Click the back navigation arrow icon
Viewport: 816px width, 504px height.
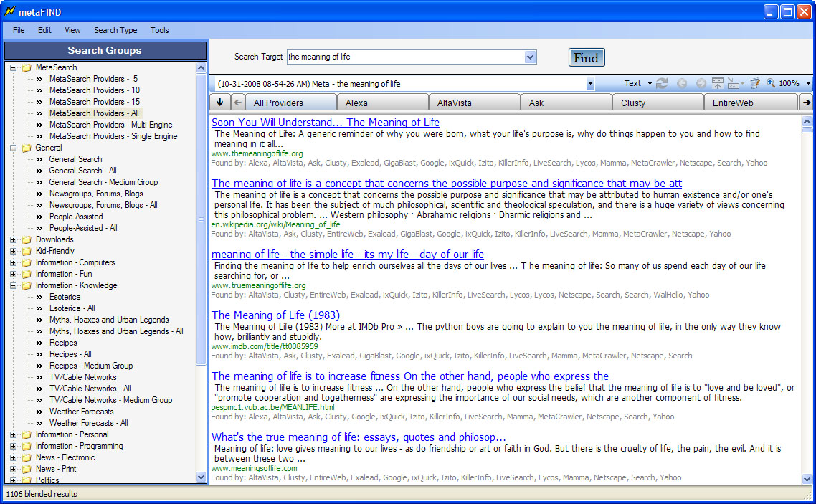[682, 83]
